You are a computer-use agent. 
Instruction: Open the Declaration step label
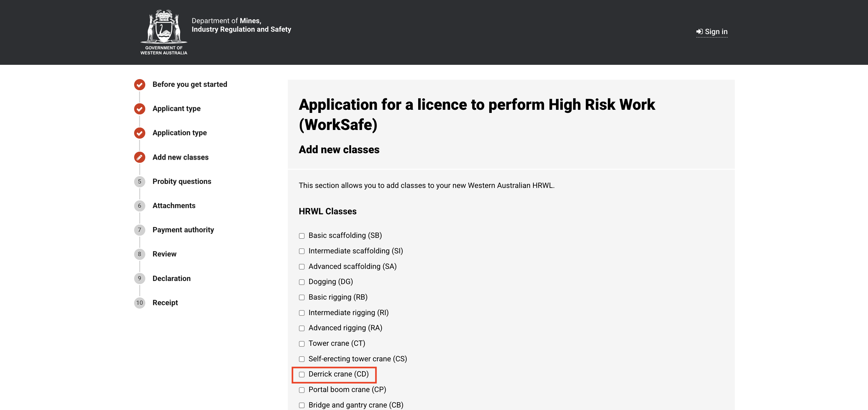click(x=171, y=279)
